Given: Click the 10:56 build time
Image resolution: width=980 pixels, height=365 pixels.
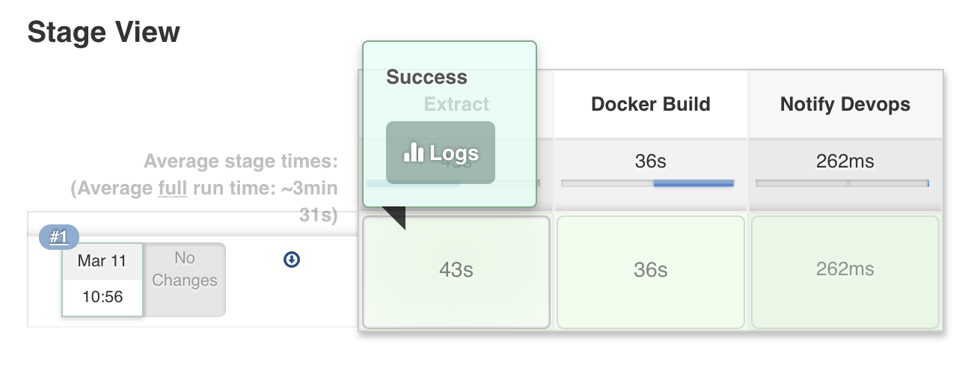Looking at the screenshot, I should tap(102, 297).
